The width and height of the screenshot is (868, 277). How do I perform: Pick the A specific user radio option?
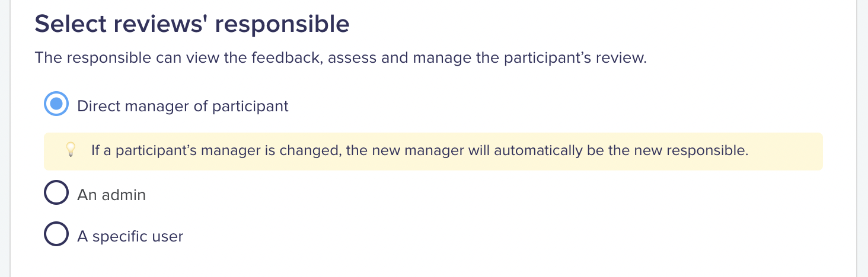(x=56, y=234)
